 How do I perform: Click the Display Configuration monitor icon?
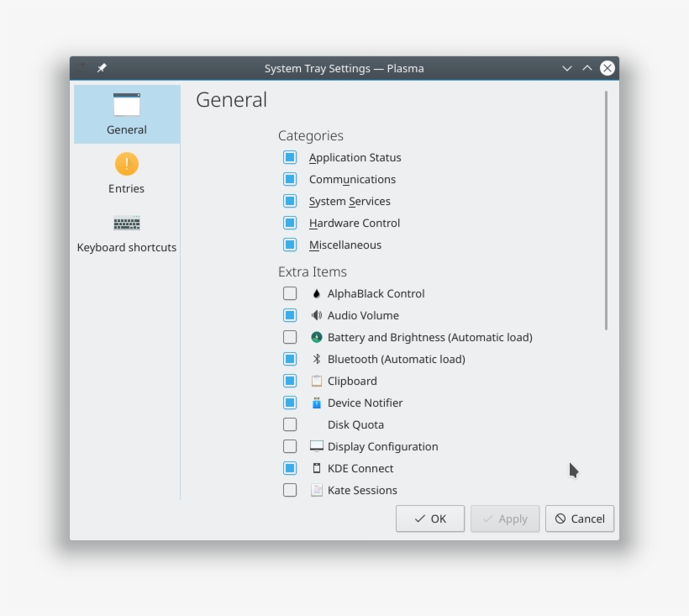click(317, 446)
